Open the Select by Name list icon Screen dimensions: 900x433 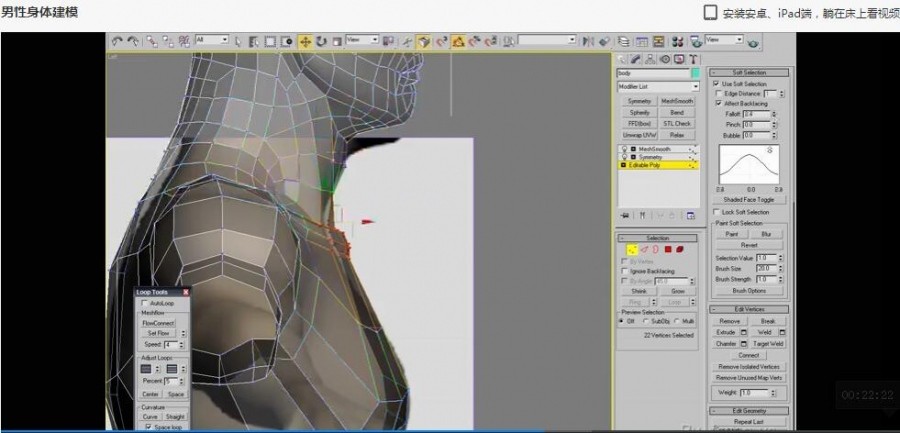[x=254, y=41]
